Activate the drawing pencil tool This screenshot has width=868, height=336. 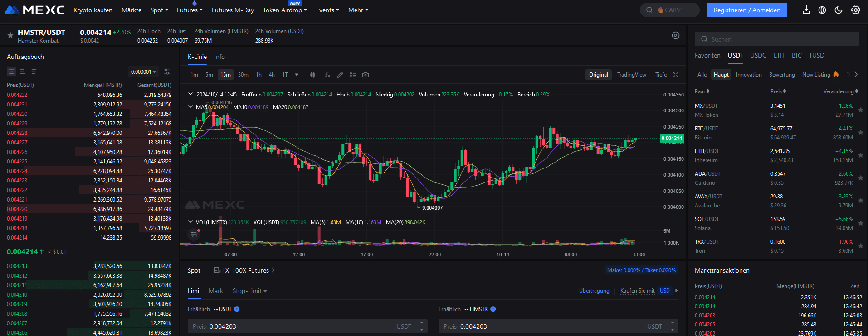pyautogui.click(x=340, y=75)
